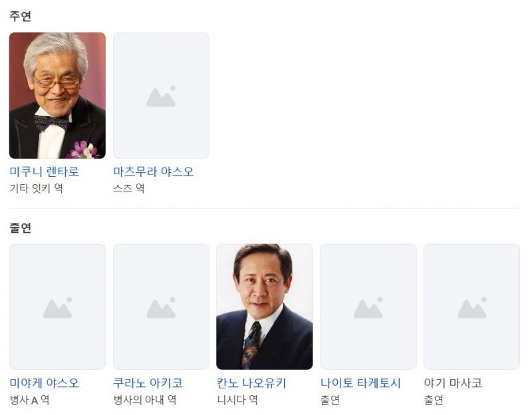This screenshot has height=415, width=532.
Task: Click the 미야케 야스오 name link
Action: (44, 383)
